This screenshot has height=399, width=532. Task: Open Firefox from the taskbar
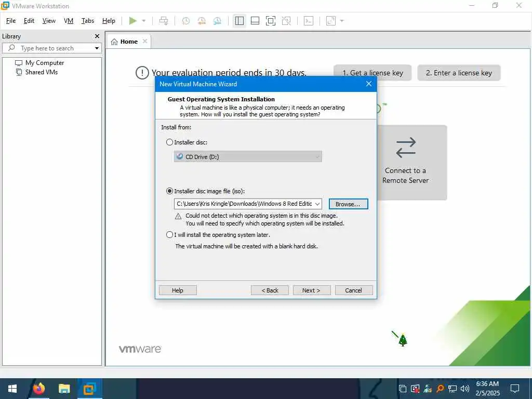click(38, 389)
